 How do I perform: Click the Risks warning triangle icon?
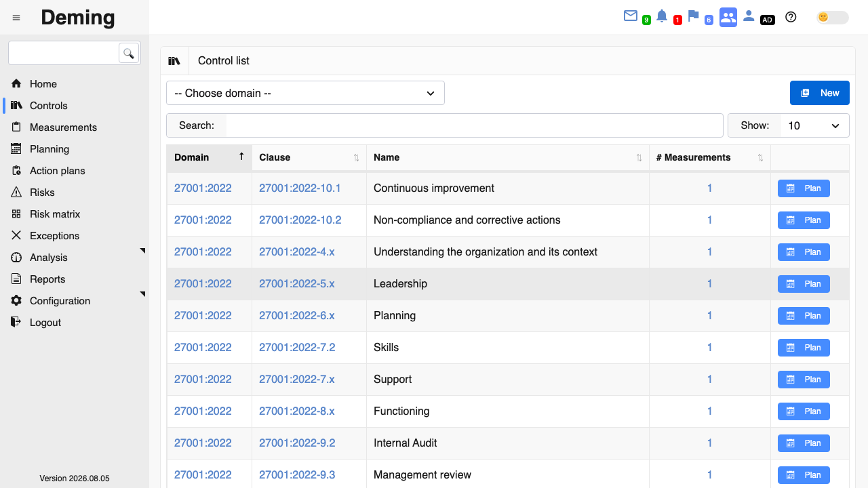[16, 192]
